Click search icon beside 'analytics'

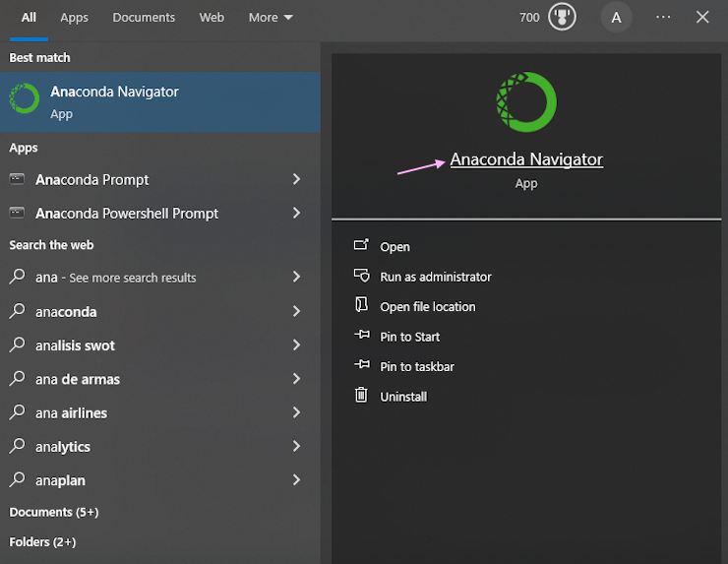[x=17, y=446]
